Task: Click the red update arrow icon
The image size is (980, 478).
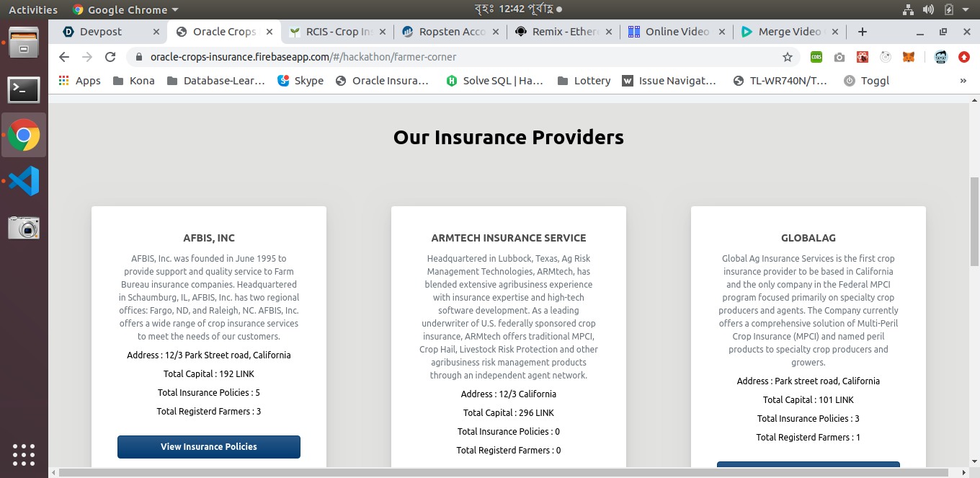Action: pyautogui.click(x=964, y=57)
